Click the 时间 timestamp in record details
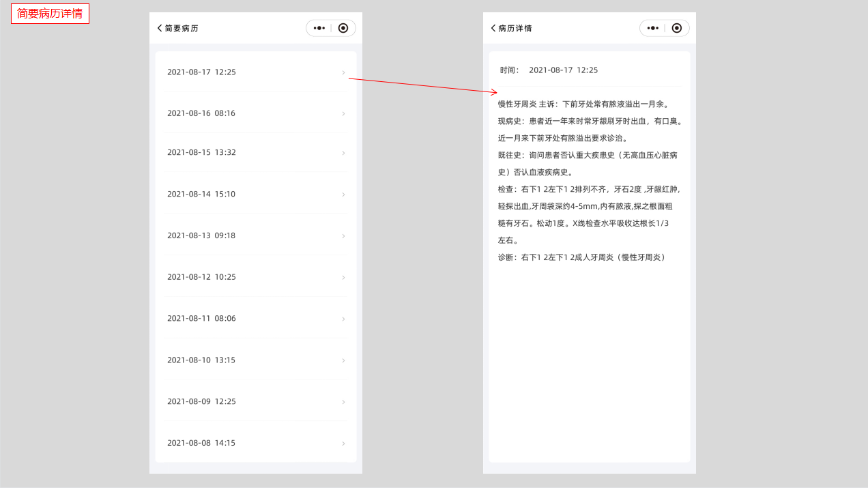Image resolution: width=868 pixels, height=488 pixels. (563, 70)
